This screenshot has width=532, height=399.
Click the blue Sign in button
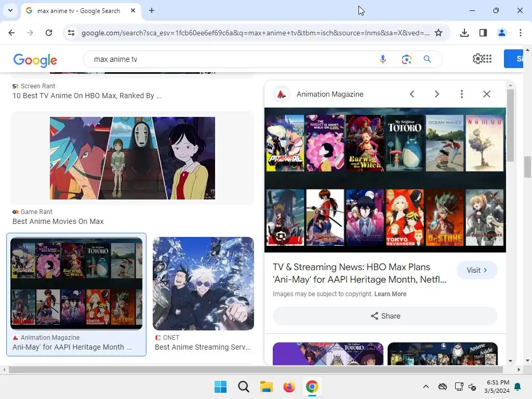click(514, 59)
